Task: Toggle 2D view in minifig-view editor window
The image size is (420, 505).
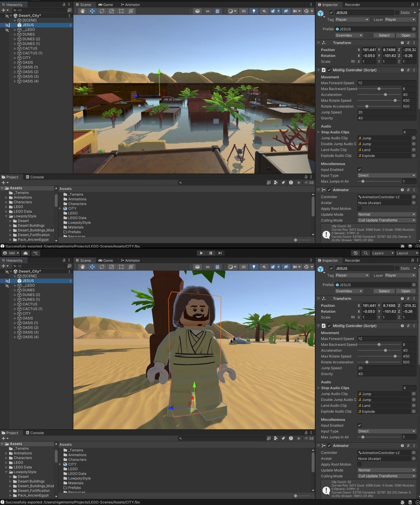Action: point(244,267)
